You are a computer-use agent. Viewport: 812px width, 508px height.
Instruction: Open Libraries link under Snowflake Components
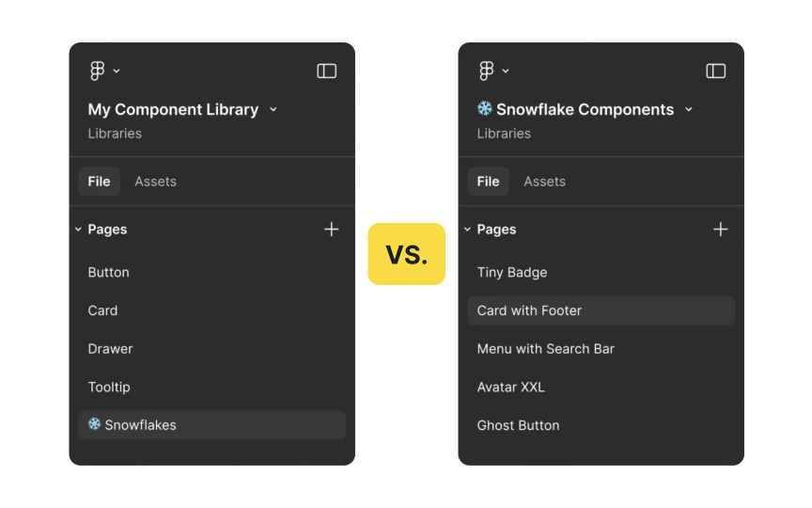504,134
